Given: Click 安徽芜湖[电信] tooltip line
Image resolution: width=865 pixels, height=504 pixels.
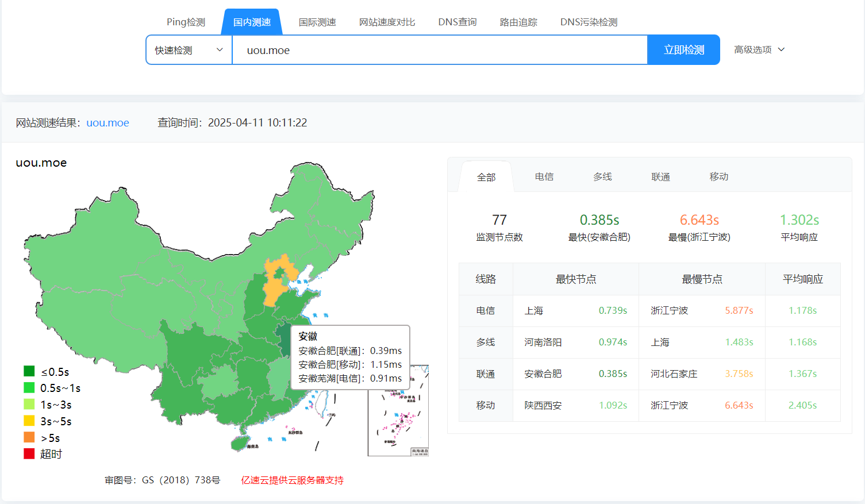Looking at the screenshot, I should [350, 378].
